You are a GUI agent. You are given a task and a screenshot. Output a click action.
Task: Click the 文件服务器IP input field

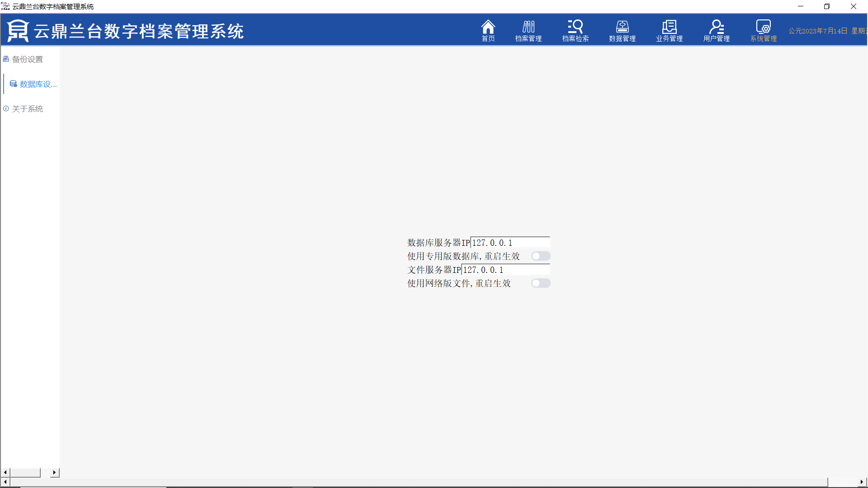coord(505,270)
